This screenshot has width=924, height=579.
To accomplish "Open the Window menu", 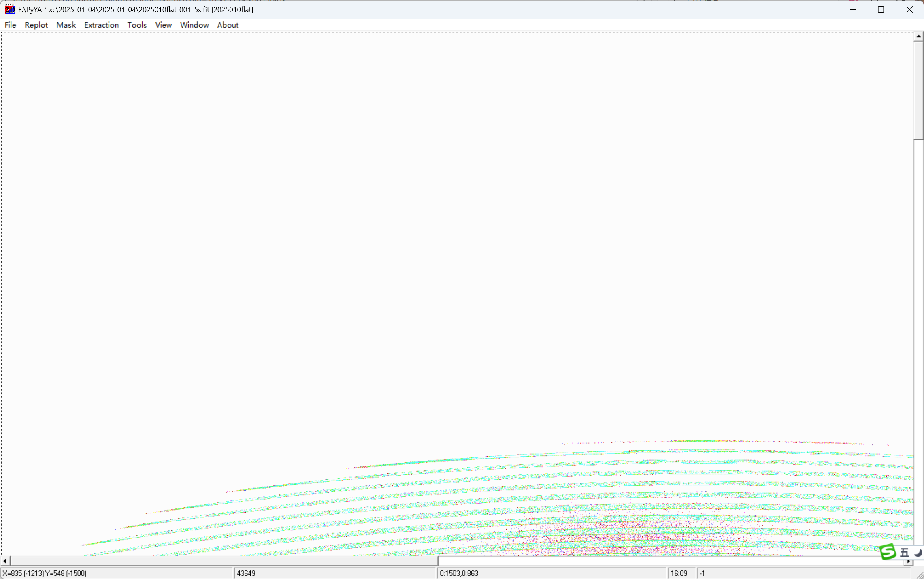I will [x=194, y=25].
